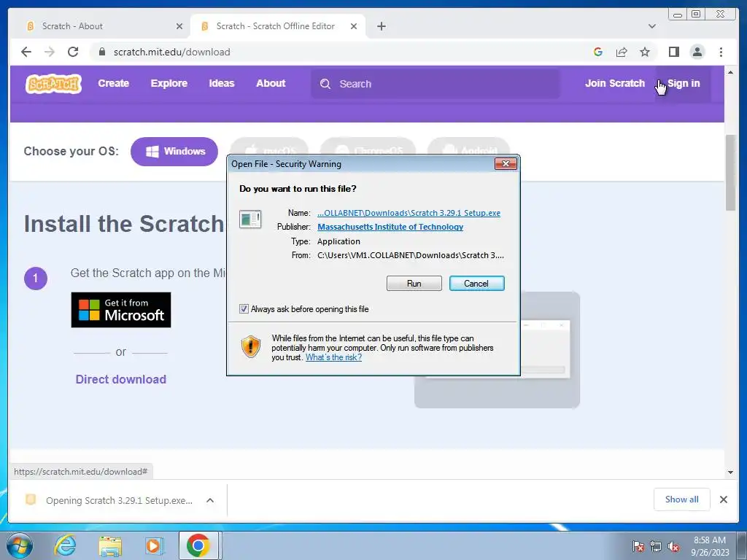
Task: Click scrollbar down arrow
Action: pyautogui.click(x=730, y=472)
